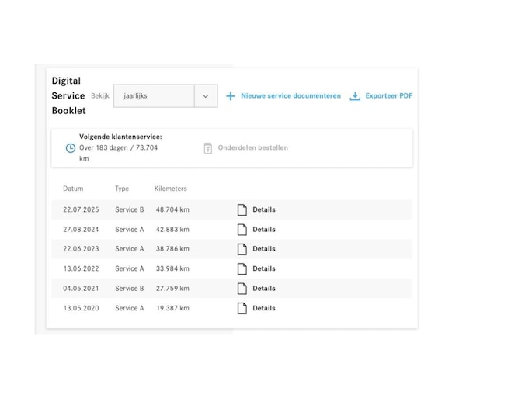Click document icon for 13.06.2022 service
This screenshot has height=398, width=532.
point(242,268)
